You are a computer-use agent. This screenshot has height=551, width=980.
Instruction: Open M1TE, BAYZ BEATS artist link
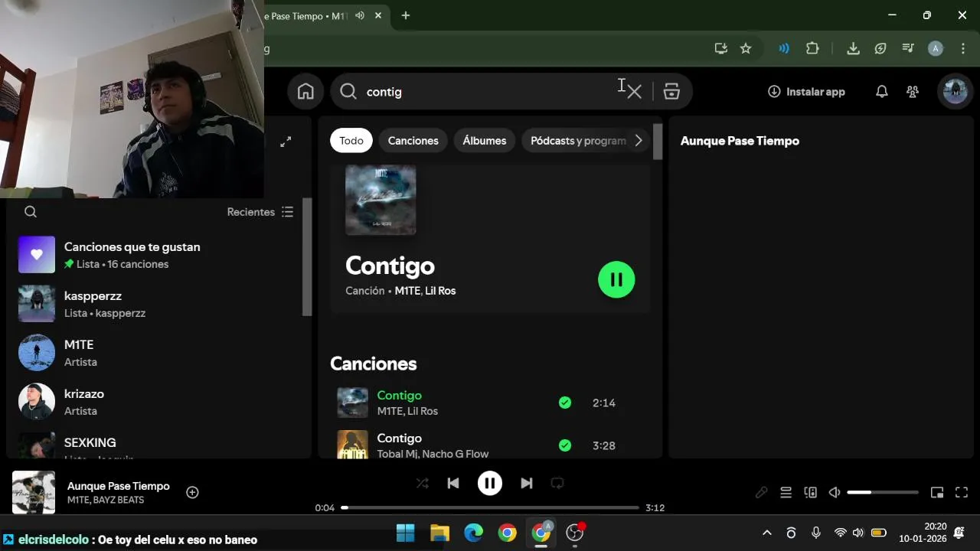pyautogui.click(x=106, y=500)
